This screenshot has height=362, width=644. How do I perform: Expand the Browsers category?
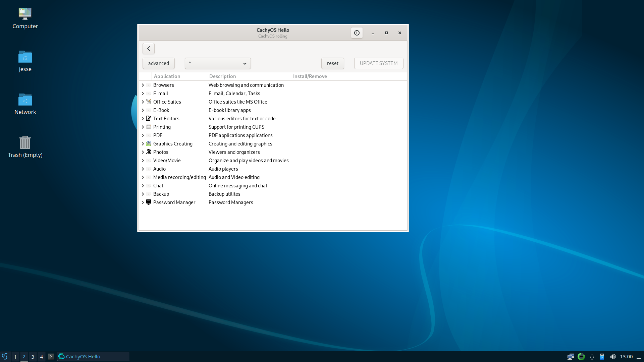click(x=143, y=85)
